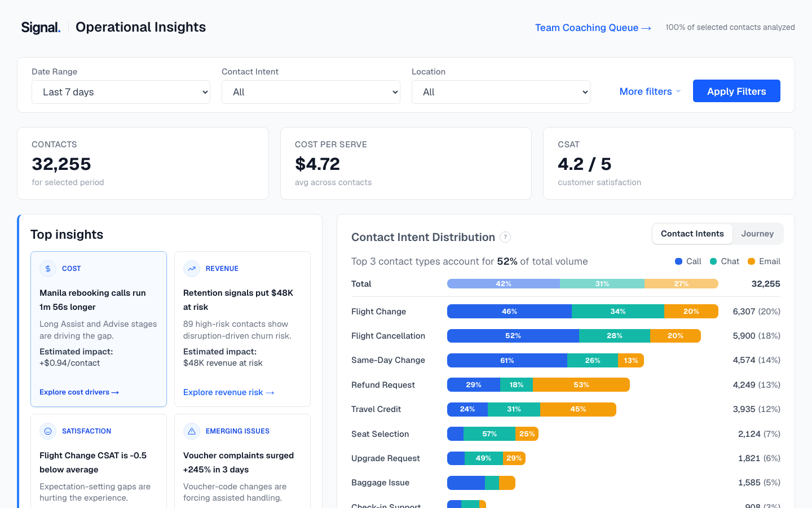Click the 100% of selected contacts analyzed text

point(730,27)
